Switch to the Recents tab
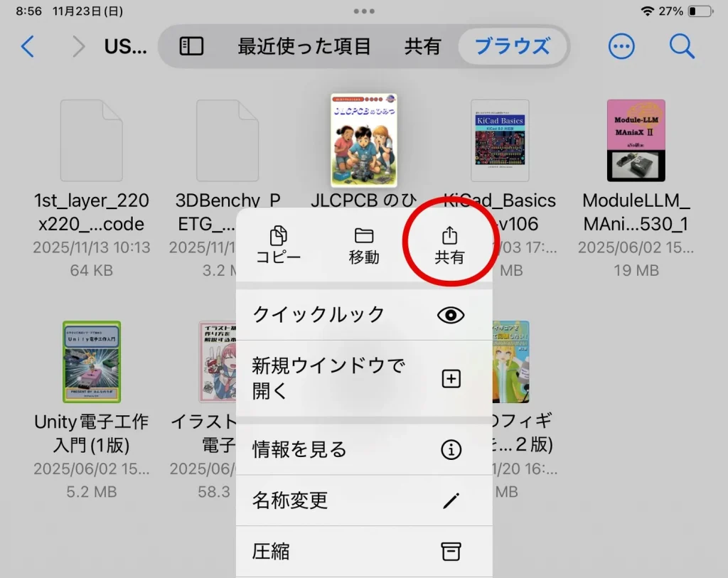728x578 pixels. click(x=304, y=47)
